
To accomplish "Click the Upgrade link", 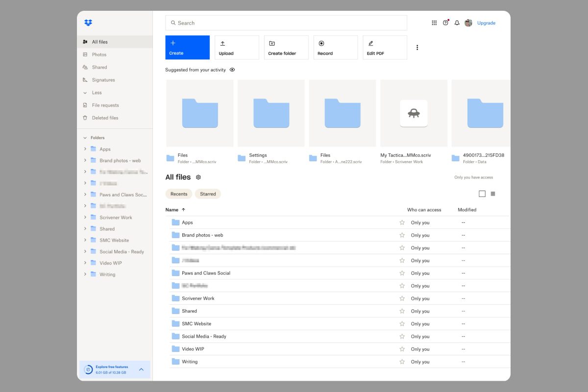I will coord(486,23).
